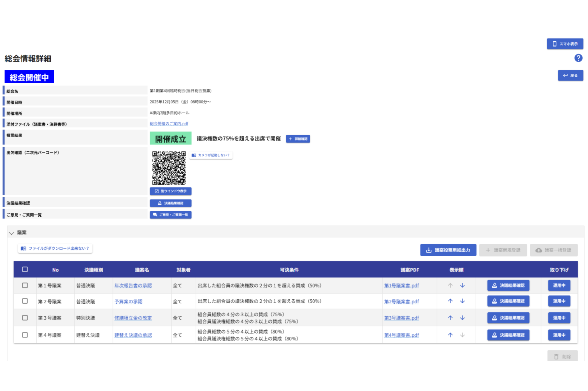Screen dimensions: 588x391
Task: Collapse the 議案 section chevron
Action: click(x=11, y=233)
